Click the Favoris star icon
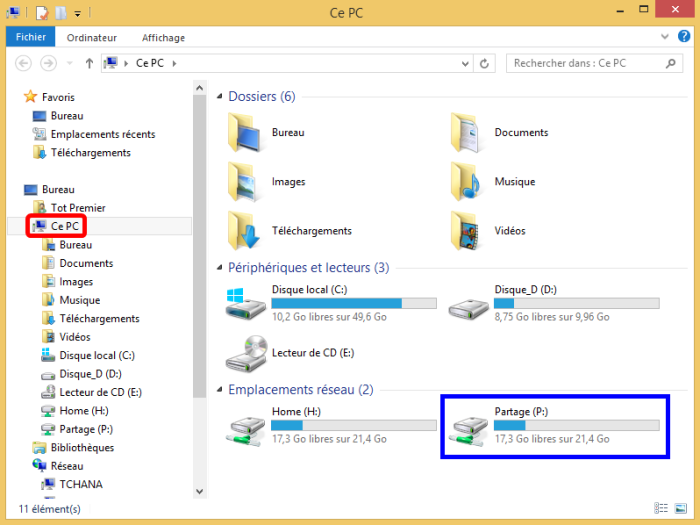The width and height of the screenshot is (700, 525). 30,96
